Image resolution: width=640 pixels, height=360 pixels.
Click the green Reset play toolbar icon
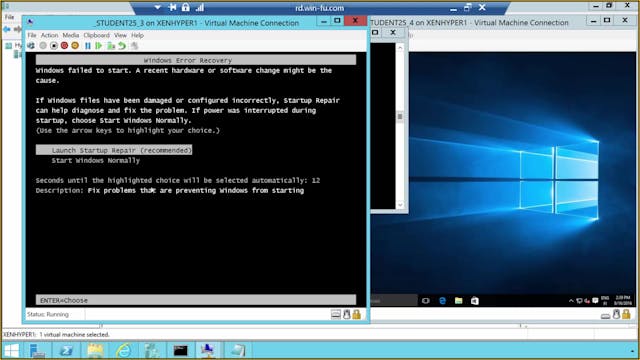click(98, 46)
